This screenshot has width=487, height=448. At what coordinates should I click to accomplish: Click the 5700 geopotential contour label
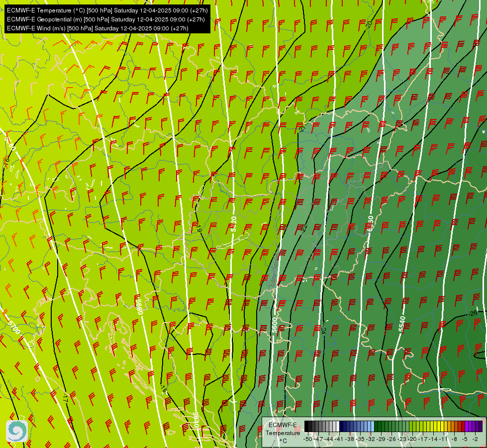(x=13, y=327)
